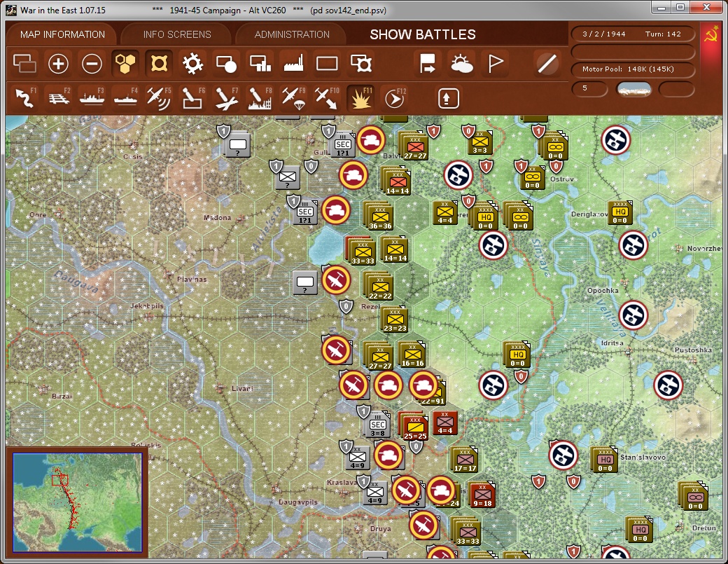Toggle the weather overlay sun-cloud icon

click(461, 64)
